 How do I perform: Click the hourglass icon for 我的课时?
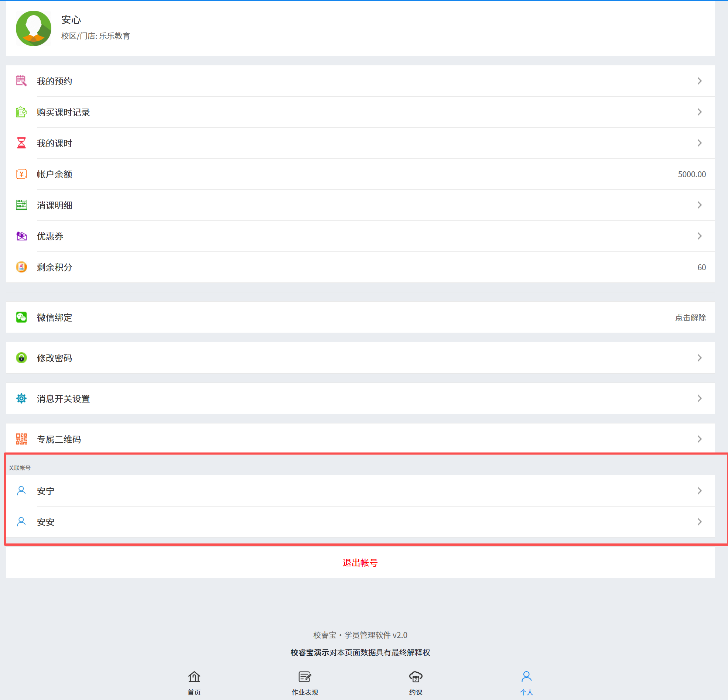[x=21, y=143]
